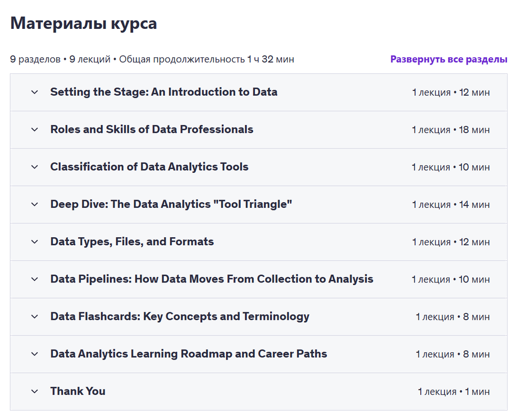The width and height of the screenshot is (516, 420).
Task: Select 'Roles and Skills of Data Professionals' title
Action: tap(151, 129)
